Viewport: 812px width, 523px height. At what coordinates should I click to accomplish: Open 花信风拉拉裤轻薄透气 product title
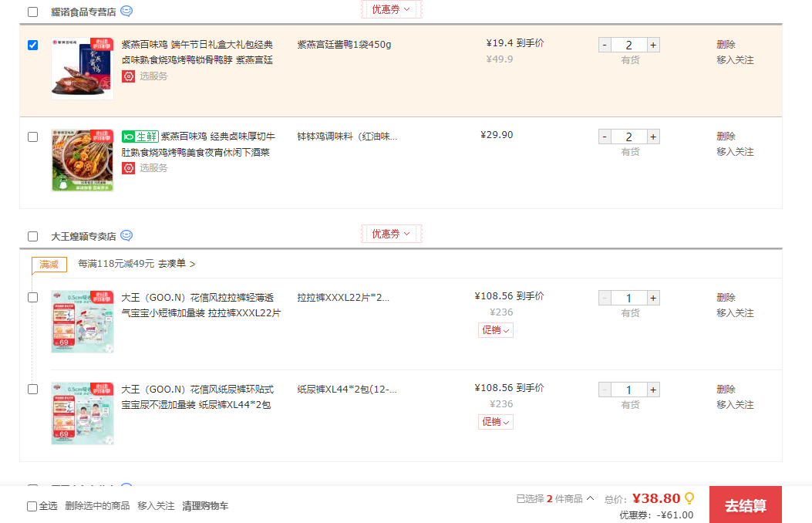click(201, 305)
